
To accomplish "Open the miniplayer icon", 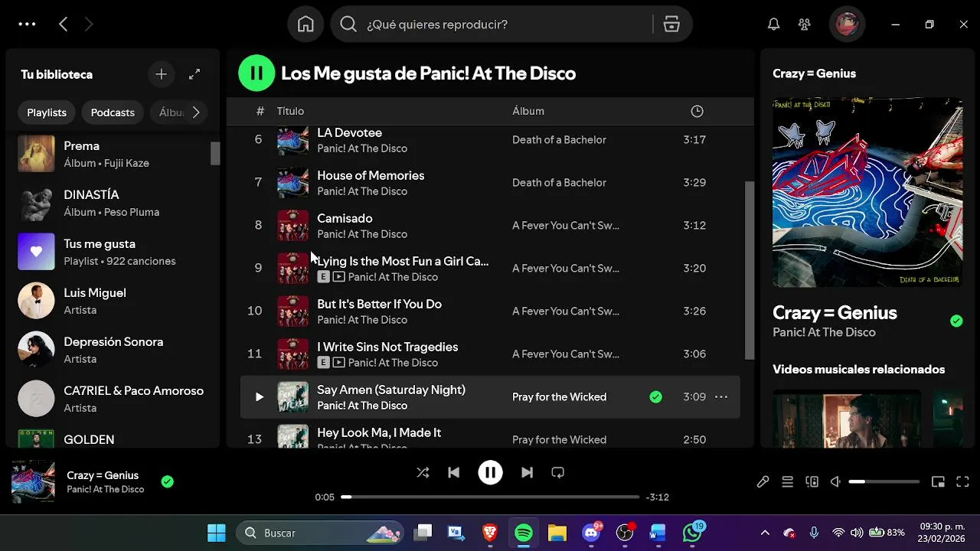I will [x=938, y=481].
